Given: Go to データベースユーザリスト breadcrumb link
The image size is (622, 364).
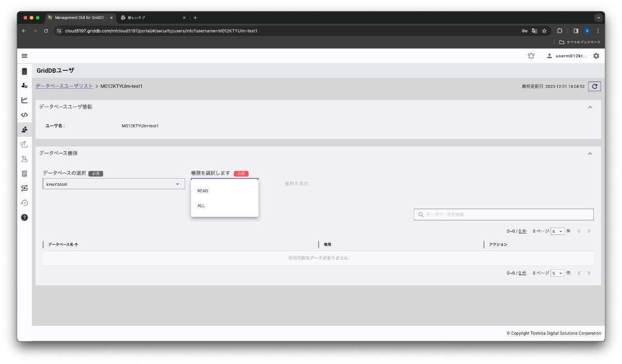Looking at the screenshot, I should tap(64, 86).
